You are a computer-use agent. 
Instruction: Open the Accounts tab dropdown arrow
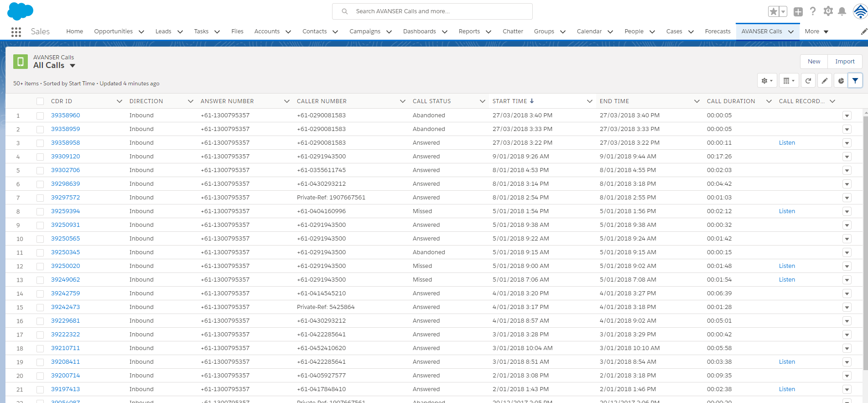click(288, 32)
